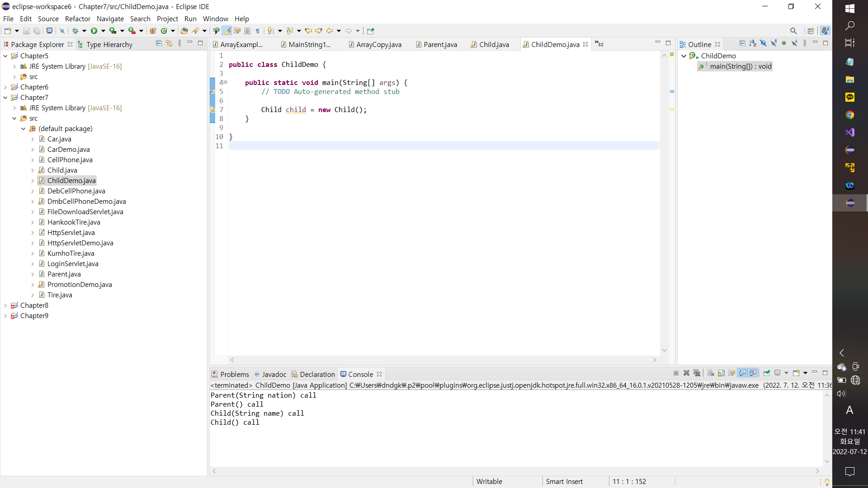Click the New Java Class icon

pos(164,31)
